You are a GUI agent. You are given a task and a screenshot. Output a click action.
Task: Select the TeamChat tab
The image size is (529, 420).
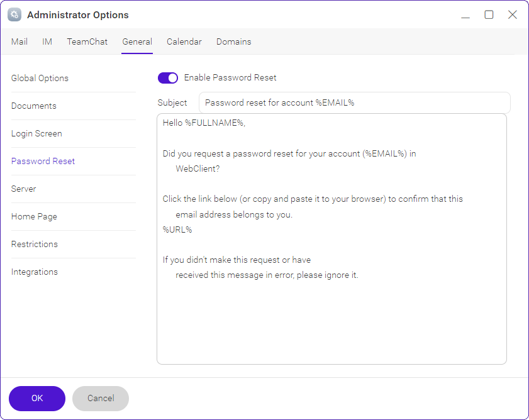click(87, 41)
